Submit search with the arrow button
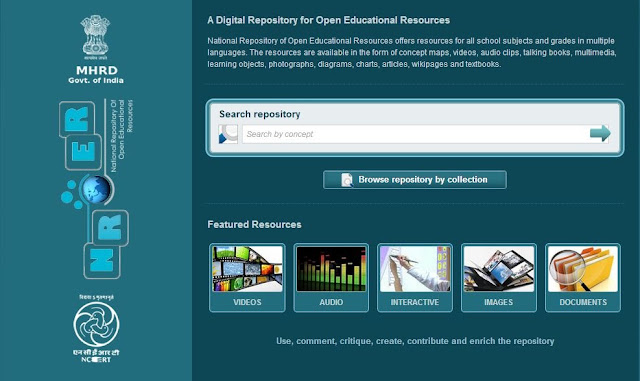 click(600, 134)
